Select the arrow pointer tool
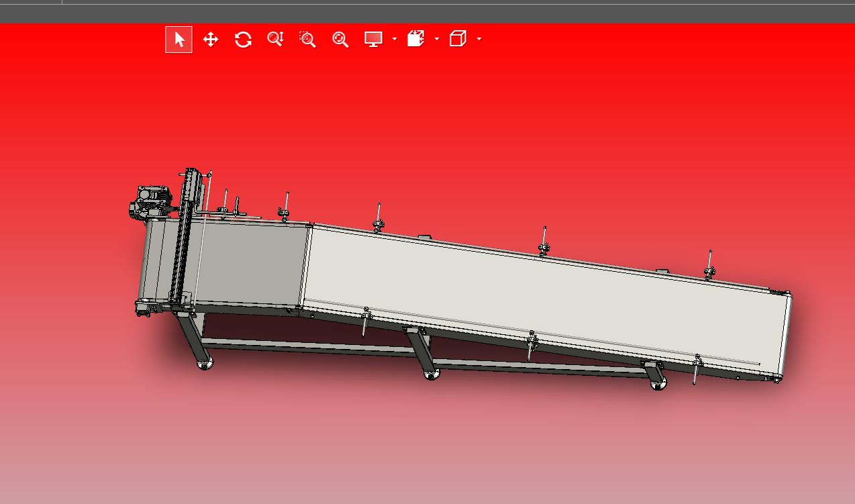Image resolution: width=855 pixels, height=504 pixels. [x=179, y=40]
